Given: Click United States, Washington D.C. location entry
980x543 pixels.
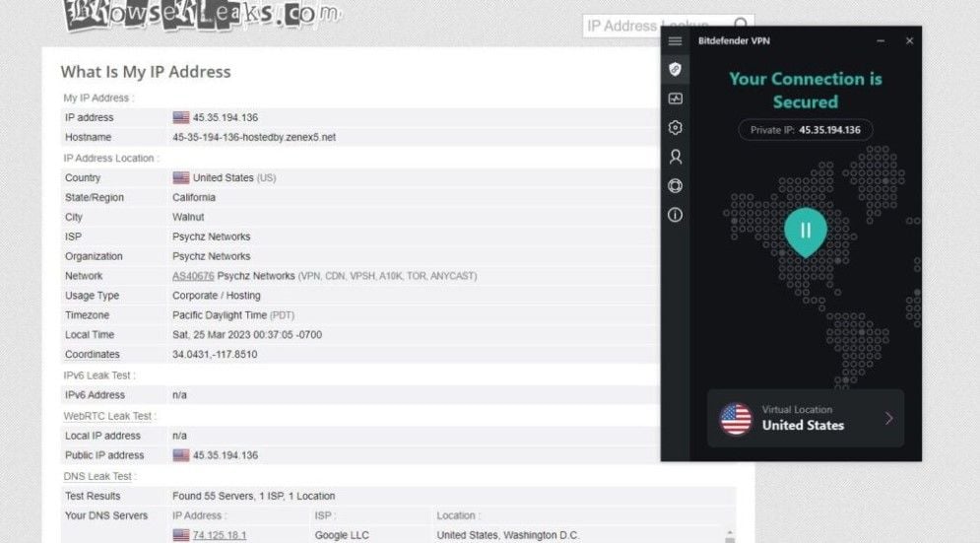Looking at the screenshot, I should tap(507, 535).
